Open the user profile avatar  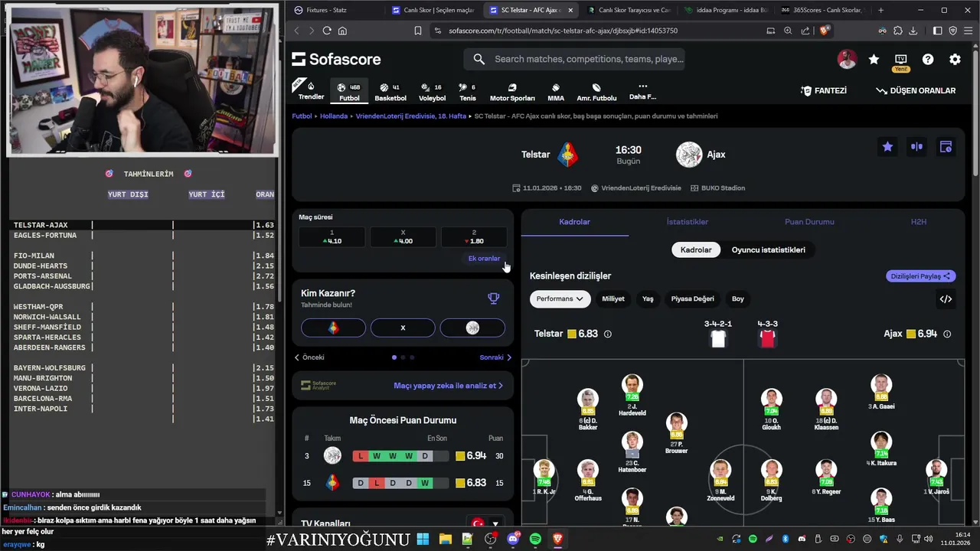pyautogui.click(x=847, y=59)
